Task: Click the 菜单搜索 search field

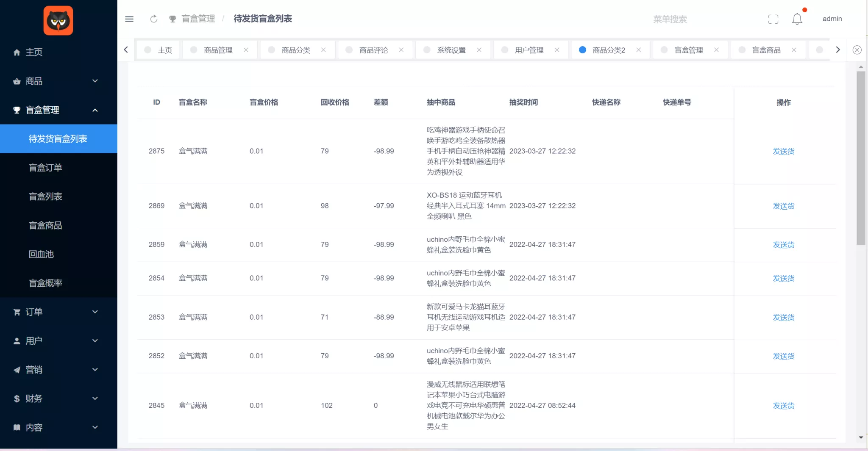Action: click(670, 19)
